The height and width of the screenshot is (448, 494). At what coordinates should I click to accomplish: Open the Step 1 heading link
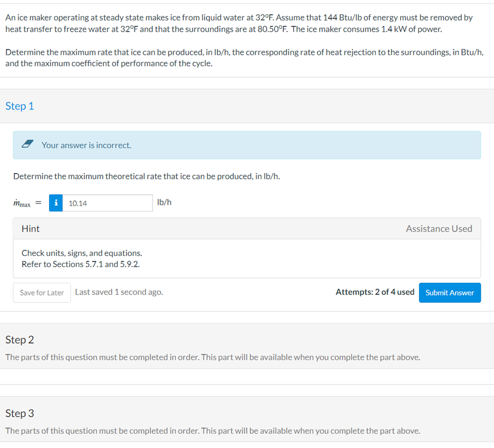point(20,106)
